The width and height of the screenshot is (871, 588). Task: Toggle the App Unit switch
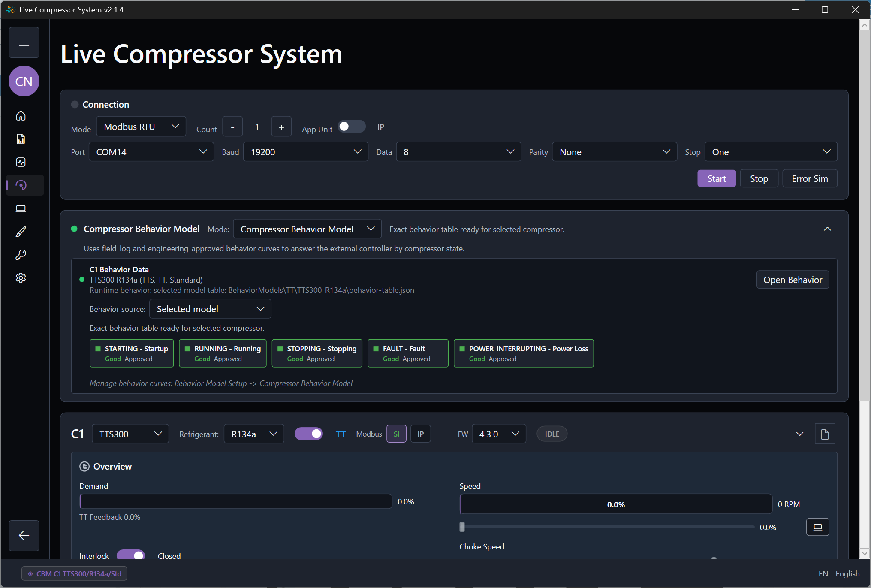pos(352,127)
